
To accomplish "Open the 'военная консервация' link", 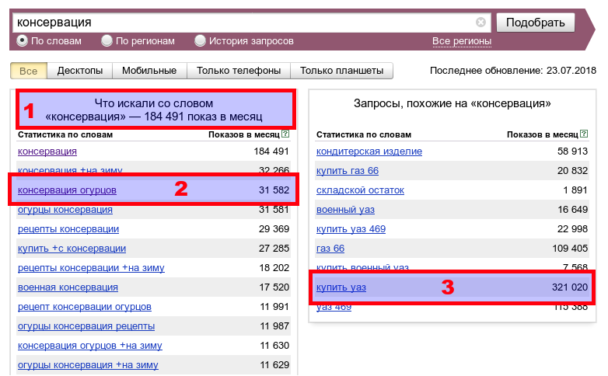I will pos(68,287).
